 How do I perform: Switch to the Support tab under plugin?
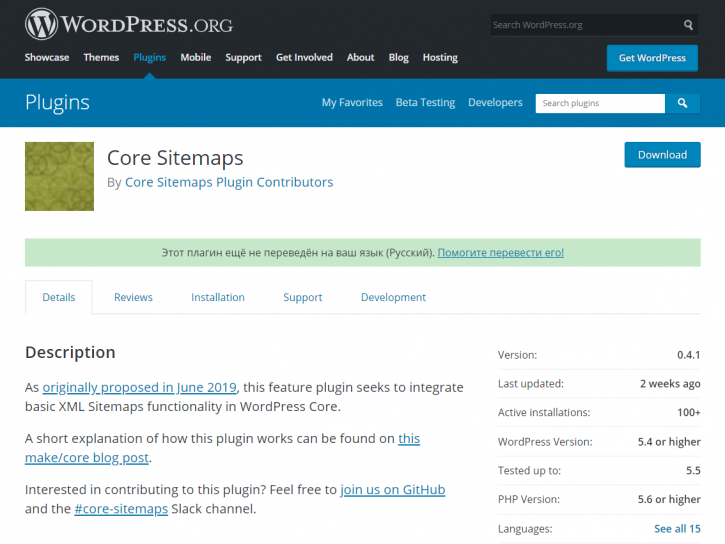click(303, 297)
